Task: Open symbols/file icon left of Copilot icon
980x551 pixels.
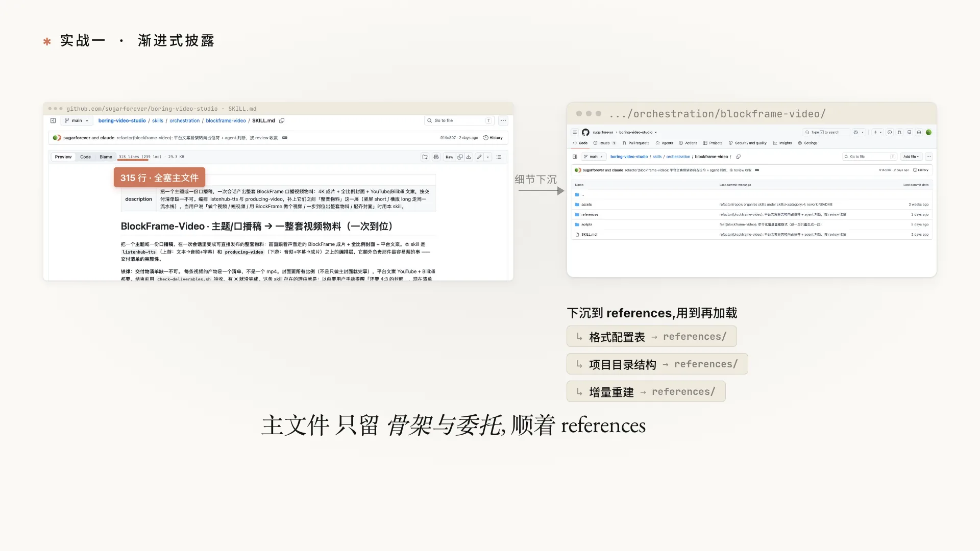Action: 425,157
